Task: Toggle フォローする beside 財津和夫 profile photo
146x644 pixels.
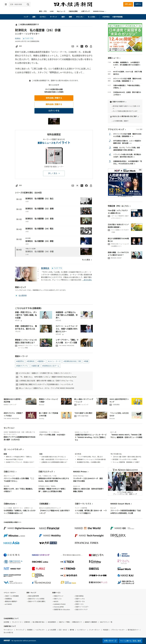Action: click(57, 268)
